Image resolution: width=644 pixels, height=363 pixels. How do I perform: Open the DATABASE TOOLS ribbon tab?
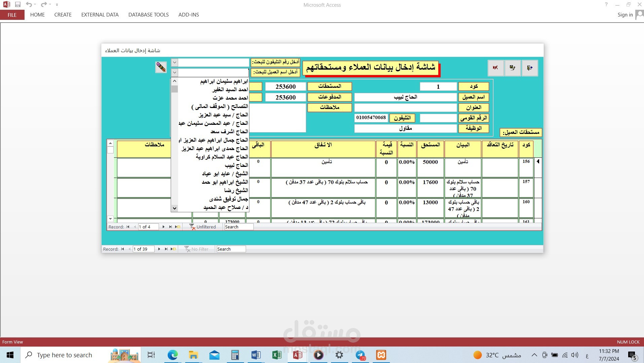[x=148, y=15]
